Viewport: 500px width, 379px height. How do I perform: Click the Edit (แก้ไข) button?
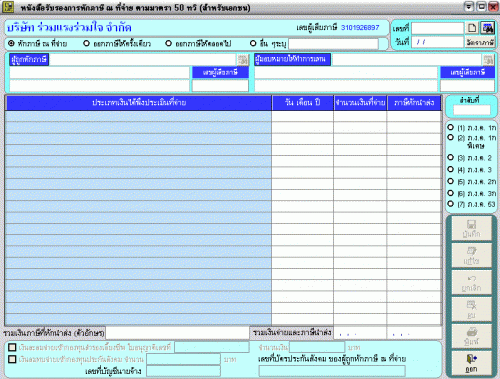[x=471, y=256]
